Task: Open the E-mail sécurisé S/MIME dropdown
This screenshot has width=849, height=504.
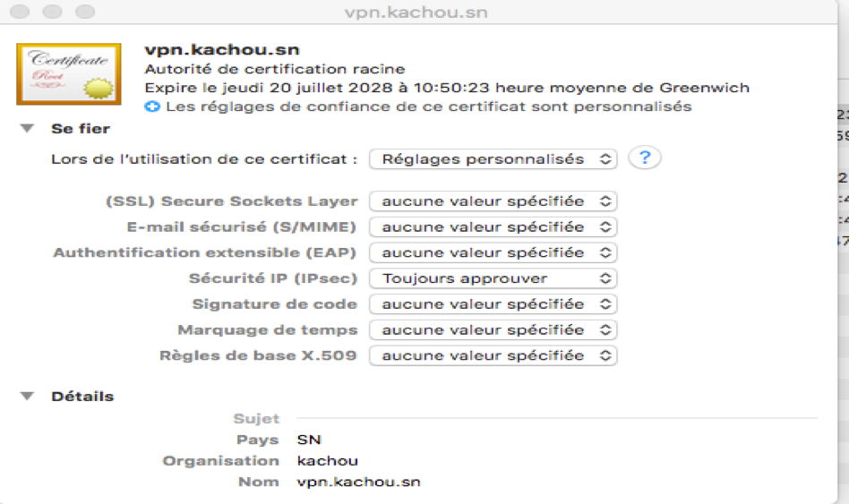Action: 493,226
